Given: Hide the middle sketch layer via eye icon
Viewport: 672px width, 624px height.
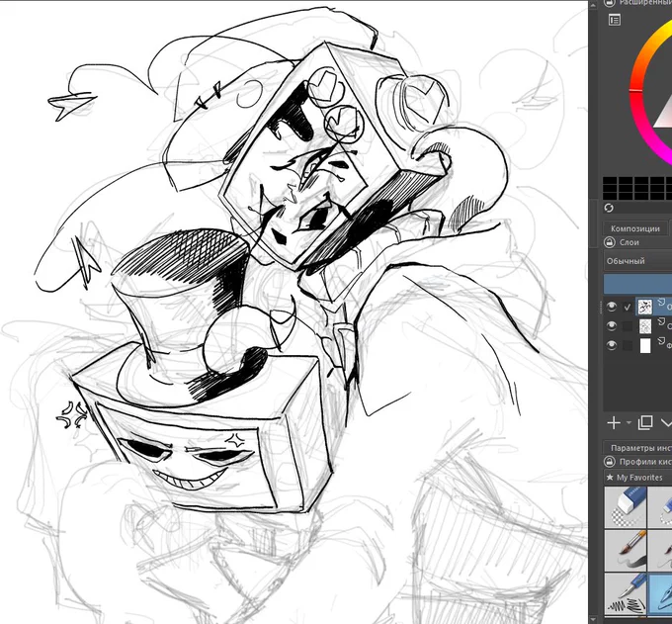Looking at the screenshot, I should (612, 326).
